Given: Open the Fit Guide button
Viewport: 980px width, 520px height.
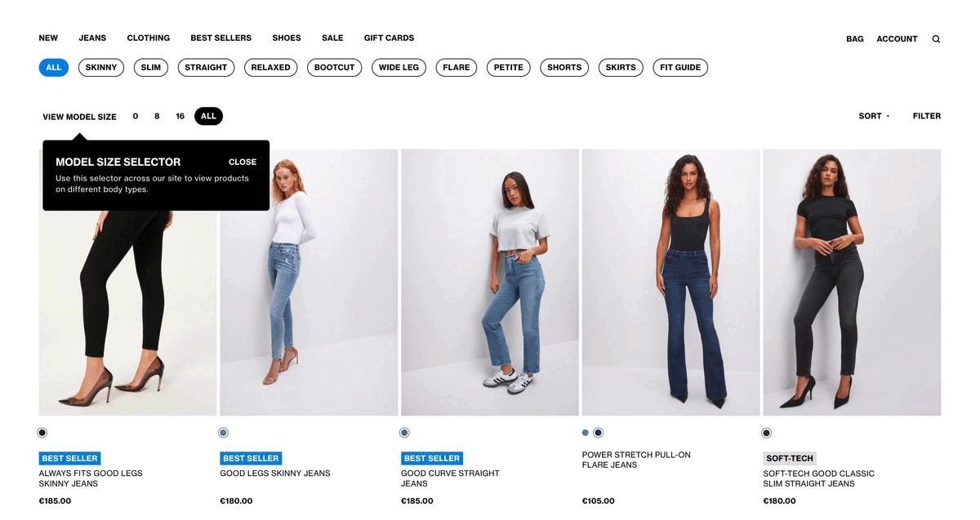Looking at the screenshot, I should point(680,68).
